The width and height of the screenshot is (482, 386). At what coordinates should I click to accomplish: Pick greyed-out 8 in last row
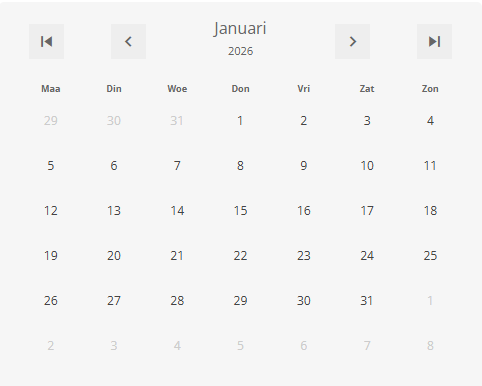[430, 346]
